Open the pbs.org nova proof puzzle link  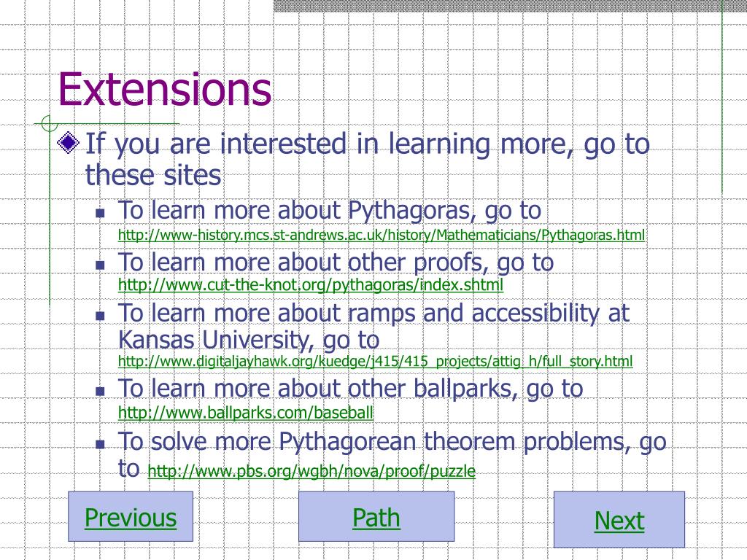(x=311, y=471)
